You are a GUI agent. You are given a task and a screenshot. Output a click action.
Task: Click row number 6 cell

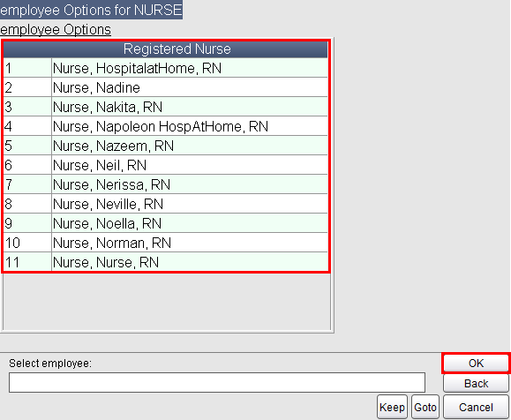tap(27, 165)
